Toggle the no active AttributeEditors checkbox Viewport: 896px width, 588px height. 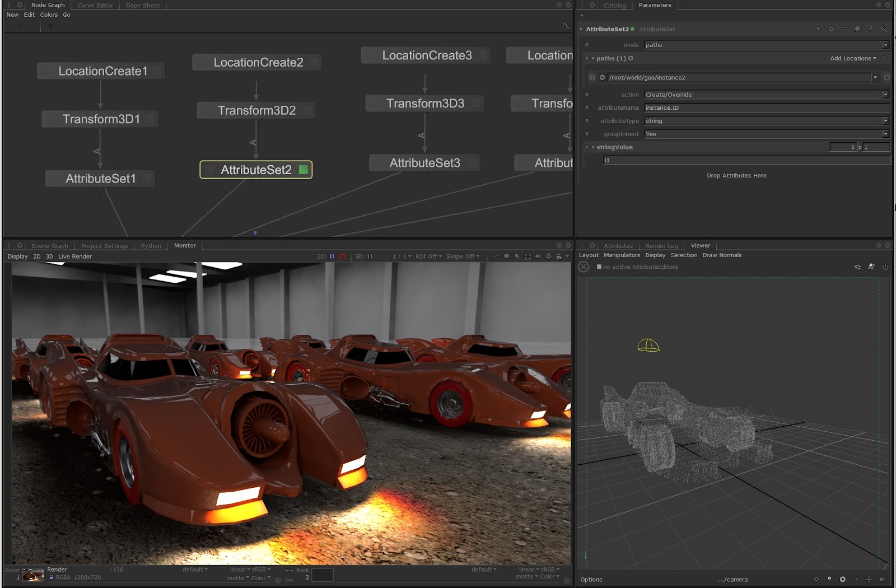[x=599, y=267]
